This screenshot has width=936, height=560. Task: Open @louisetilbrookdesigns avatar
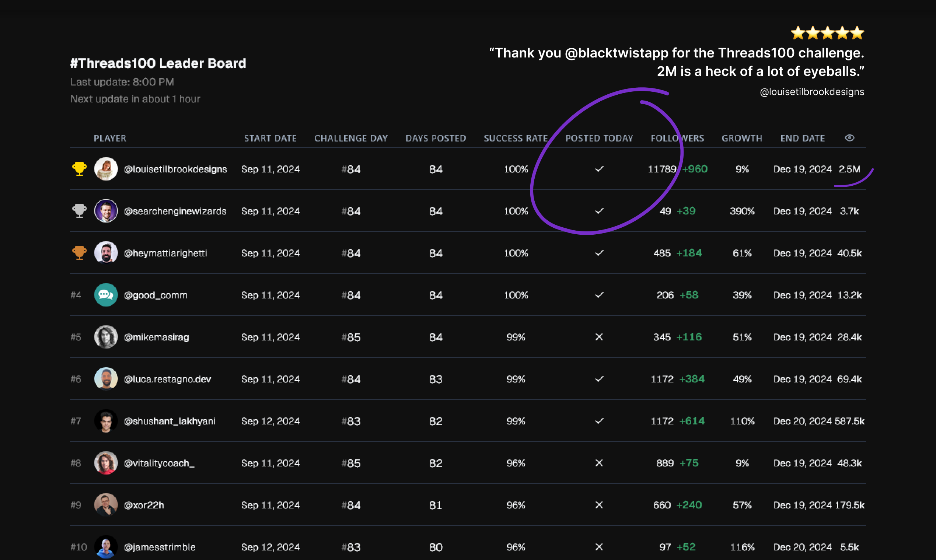pos(106,169)
